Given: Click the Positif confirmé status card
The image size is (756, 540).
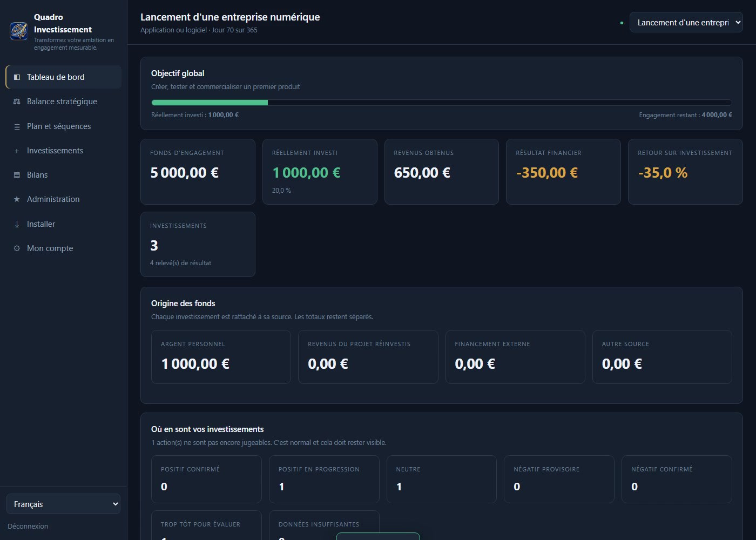Looking at the screenshot, I should tap(206, 479).
